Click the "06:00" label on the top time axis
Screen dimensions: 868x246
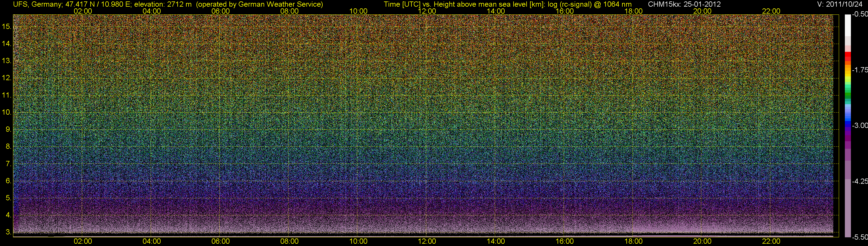(221, 11)
